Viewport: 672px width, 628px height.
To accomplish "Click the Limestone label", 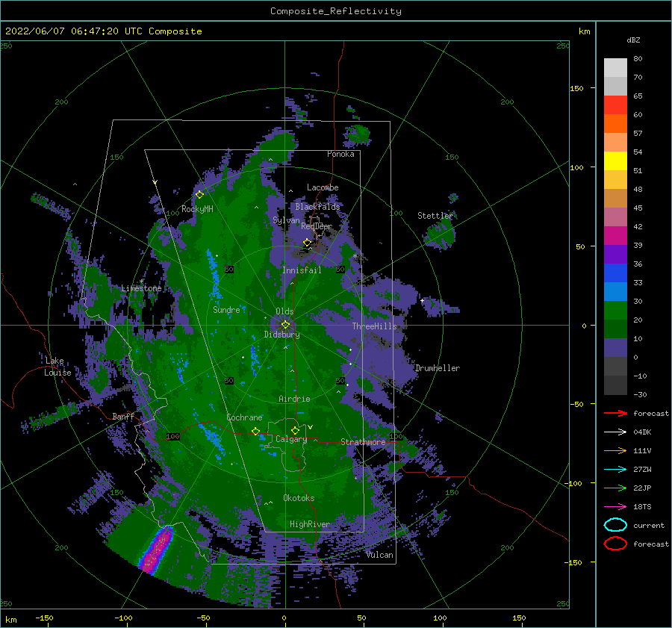I will [141, 288].
